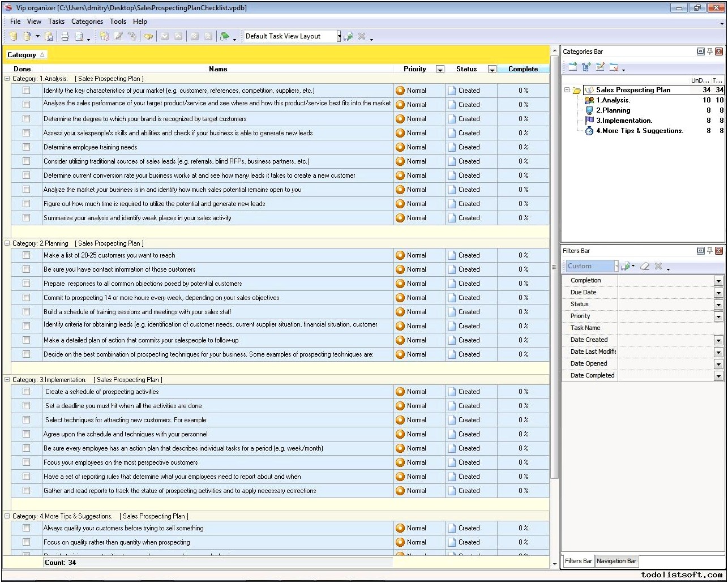The height and width of the screenshot is (583, 728).
Task: Click the Save Database disk icon
Action: [x=49, y=36]
